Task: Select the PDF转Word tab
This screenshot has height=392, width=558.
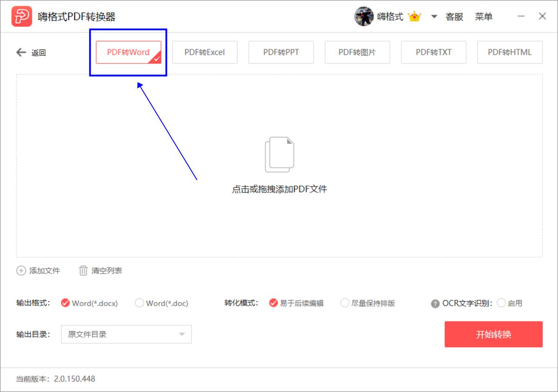Action: pyautogui.click(x=129, y=52)
